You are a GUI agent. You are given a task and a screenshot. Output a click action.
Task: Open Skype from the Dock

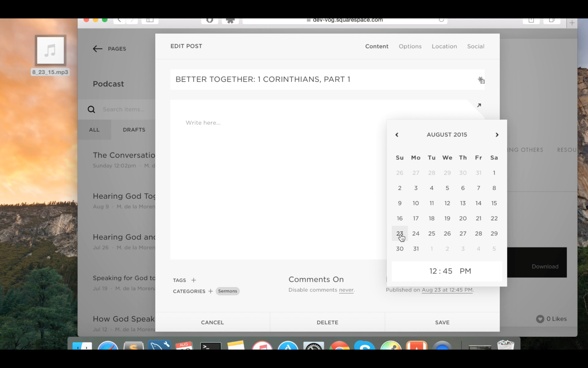coord(364,346)
